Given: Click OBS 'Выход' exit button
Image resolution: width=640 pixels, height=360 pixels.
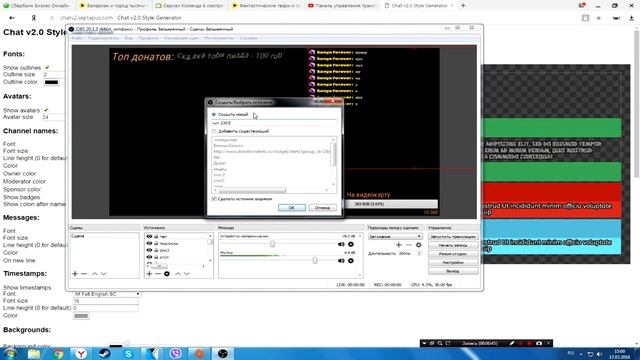Looking at the screenshot, I should [x=453, y=271].
